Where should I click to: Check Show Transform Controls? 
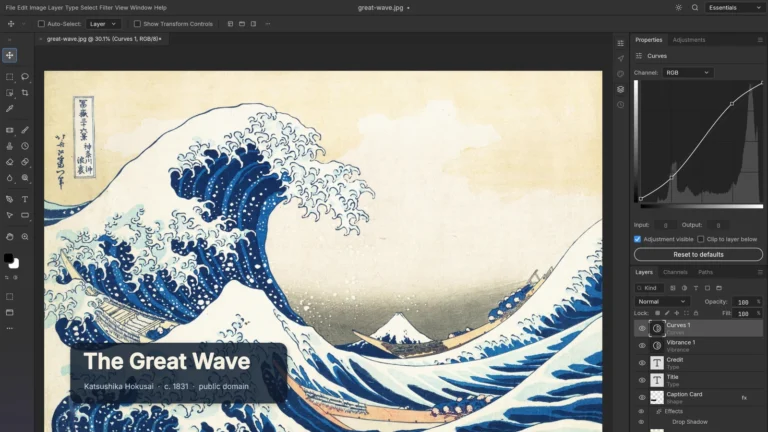pos(137,24)
